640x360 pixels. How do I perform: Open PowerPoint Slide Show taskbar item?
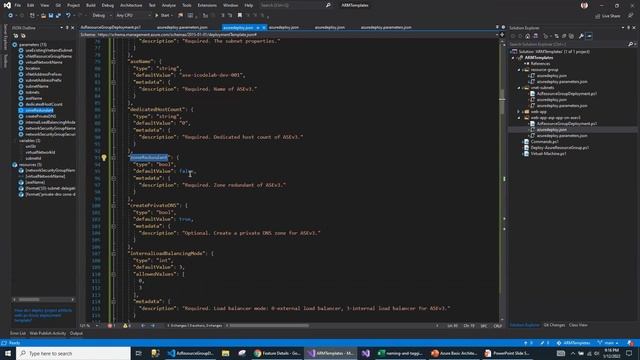pyautogui.click(x=507, y=353)
